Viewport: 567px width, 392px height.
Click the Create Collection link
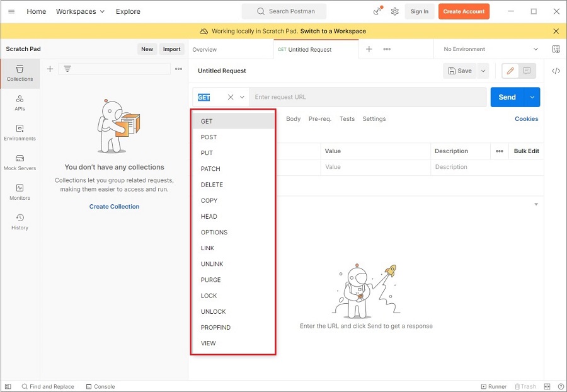114,207
